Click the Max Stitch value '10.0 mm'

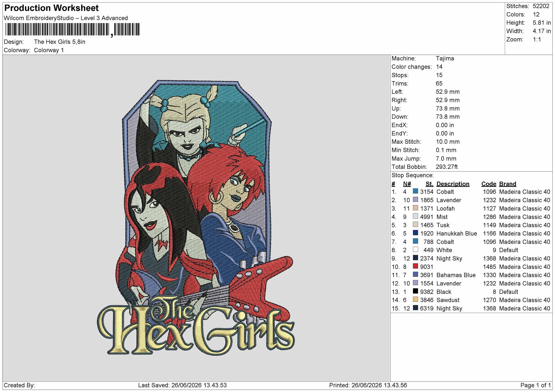(x=448, y=142)
